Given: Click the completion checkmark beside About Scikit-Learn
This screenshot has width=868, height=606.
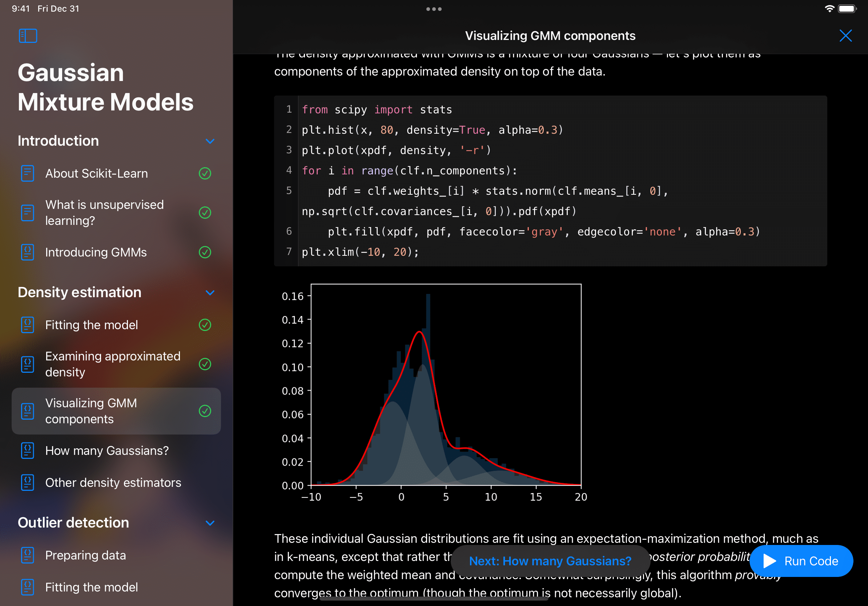Looking at the screenshot, I should (205, 173).
